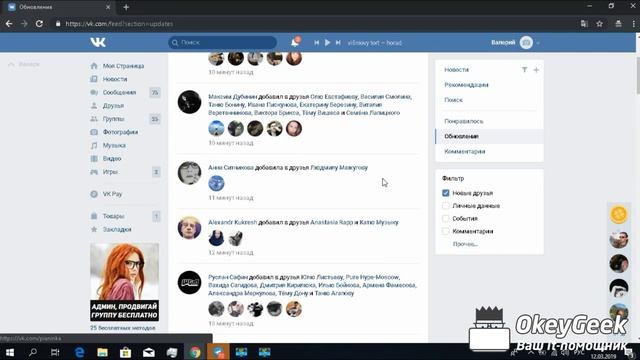Skip to previous track in header player
Viewport: 640px width, 360px height.
(316, 42)
